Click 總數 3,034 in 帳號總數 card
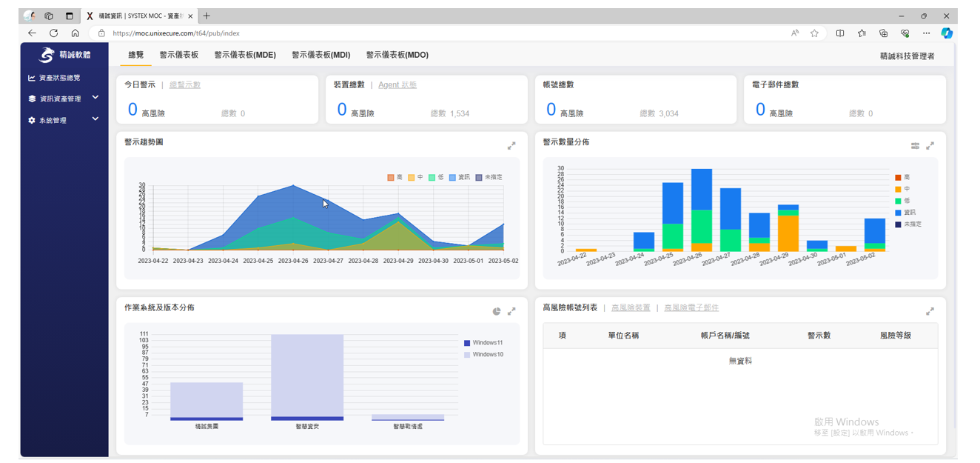This screenshot has width=980, height=463. (659, 113)
